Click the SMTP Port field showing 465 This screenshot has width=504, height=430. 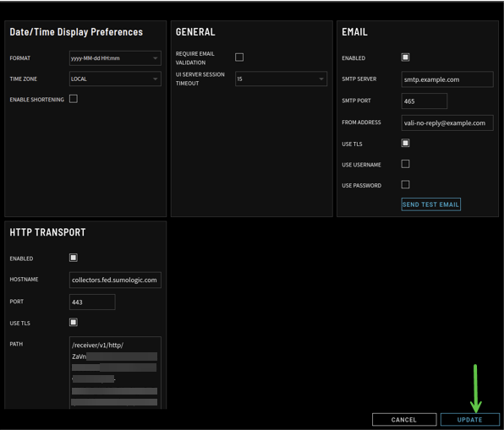coord(424,101)
